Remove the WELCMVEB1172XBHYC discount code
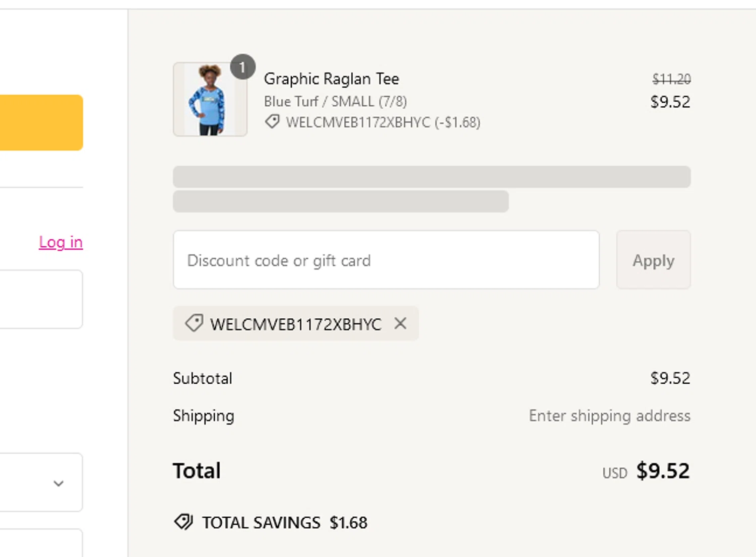 [x=400, y=323]
